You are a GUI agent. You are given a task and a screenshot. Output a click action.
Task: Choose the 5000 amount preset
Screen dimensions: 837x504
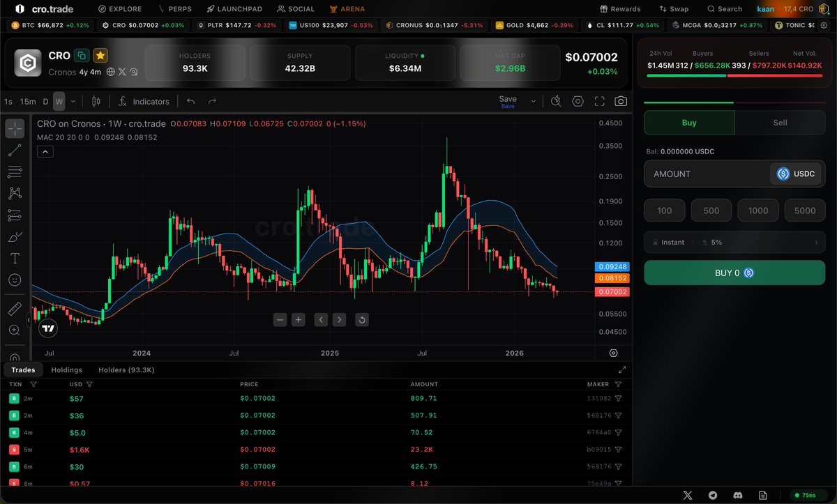[x=805, y=211]
